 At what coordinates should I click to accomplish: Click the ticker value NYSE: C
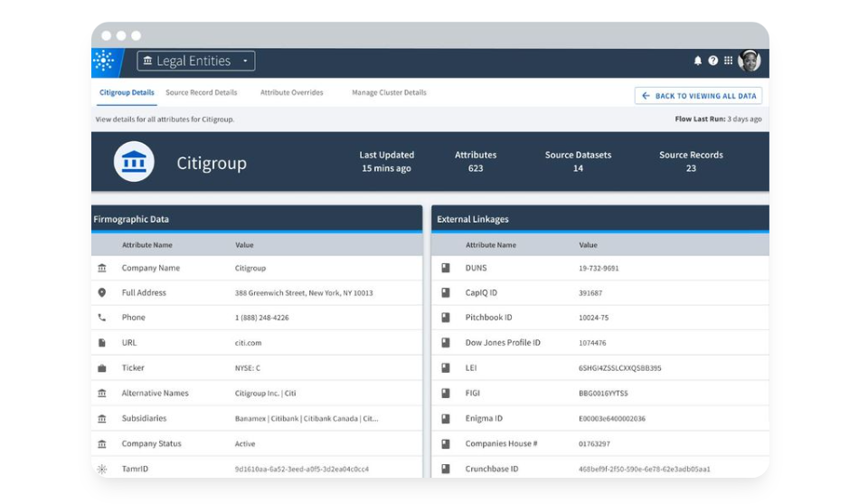pos(248,368)
